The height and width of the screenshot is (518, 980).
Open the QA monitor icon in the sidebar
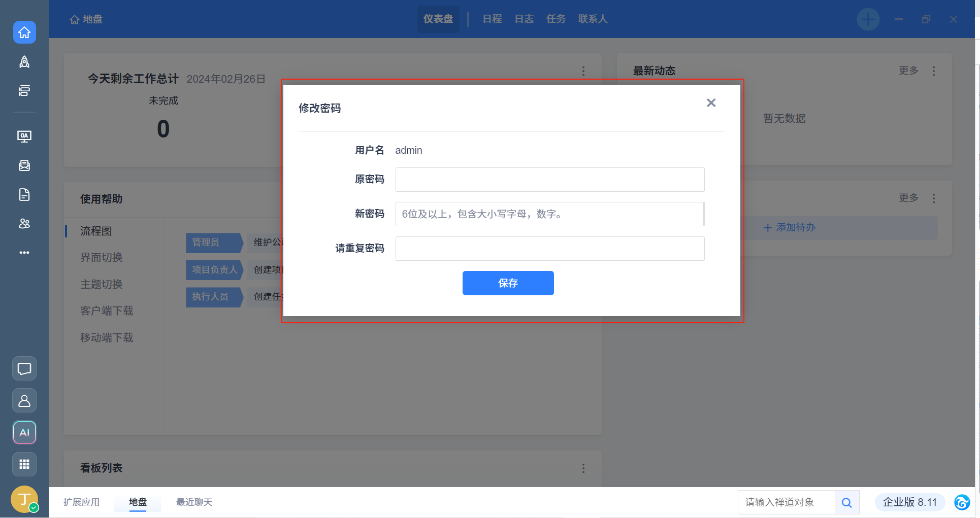point(24,136)
